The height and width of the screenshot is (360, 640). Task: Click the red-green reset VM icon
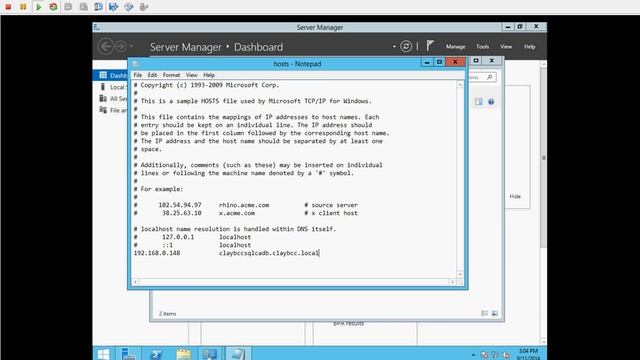tap(53, 7)
